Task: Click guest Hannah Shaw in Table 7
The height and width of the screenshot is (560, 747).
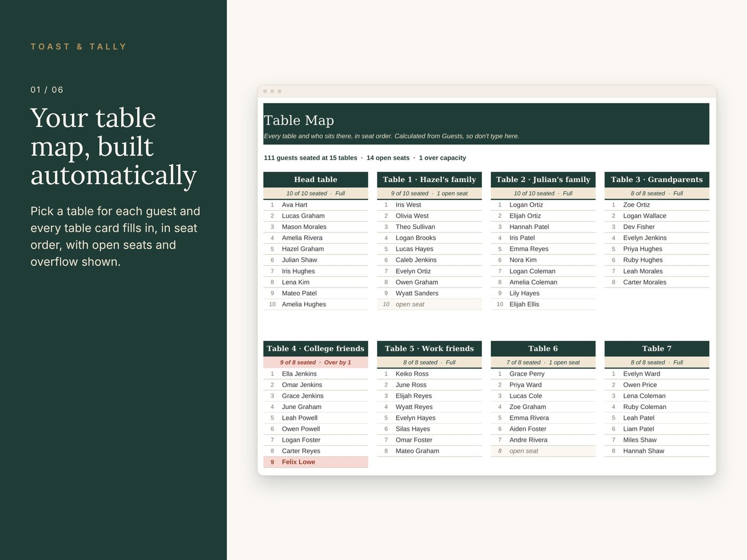Action: (x=657, y=451)
